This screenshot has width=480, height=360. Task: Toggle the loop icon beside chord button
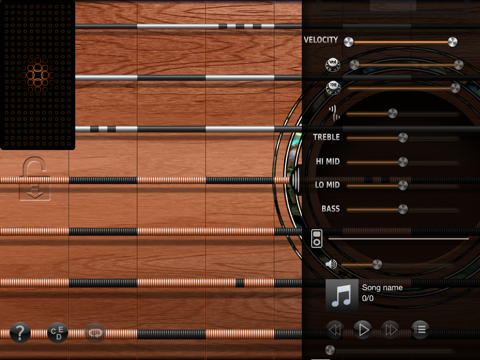tap(95, 332)
